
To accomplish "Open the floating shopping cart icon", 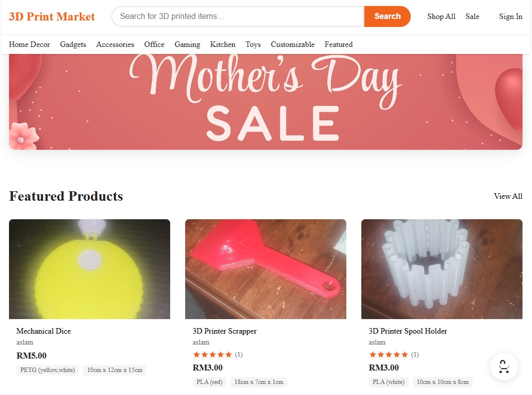I will [x=504, y=367].
